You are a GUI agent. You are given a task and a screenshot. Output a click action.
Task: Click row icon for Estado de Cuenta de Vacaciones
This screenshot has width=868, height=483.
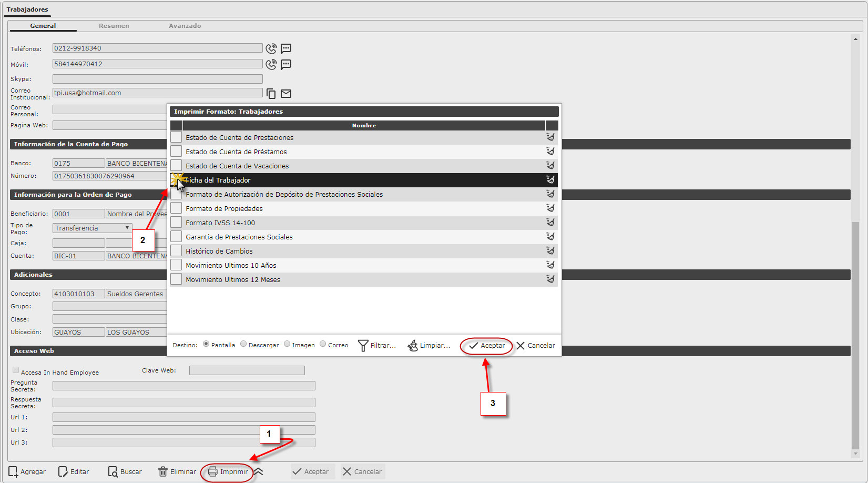click(x=550, y=166)
